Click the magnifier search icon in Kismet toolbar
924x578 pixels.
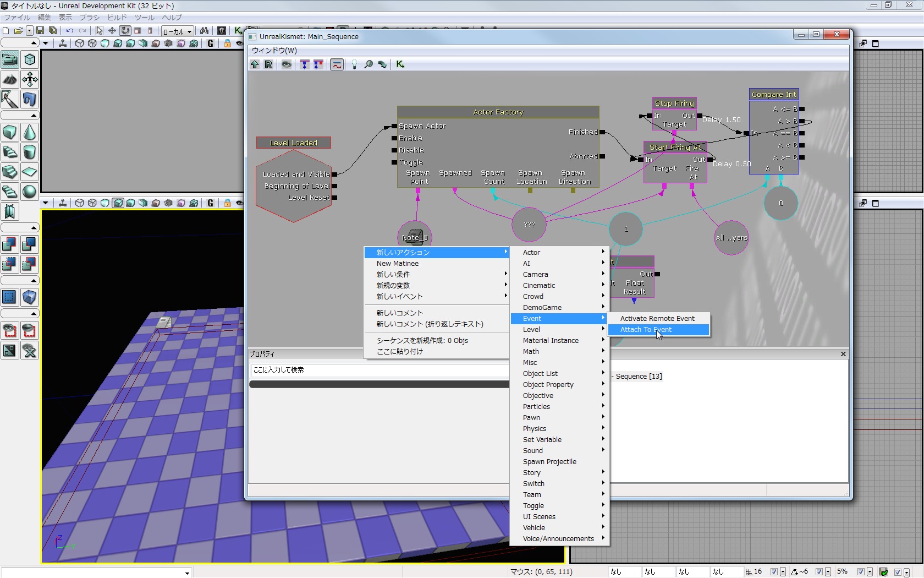(x=369, y=64)
